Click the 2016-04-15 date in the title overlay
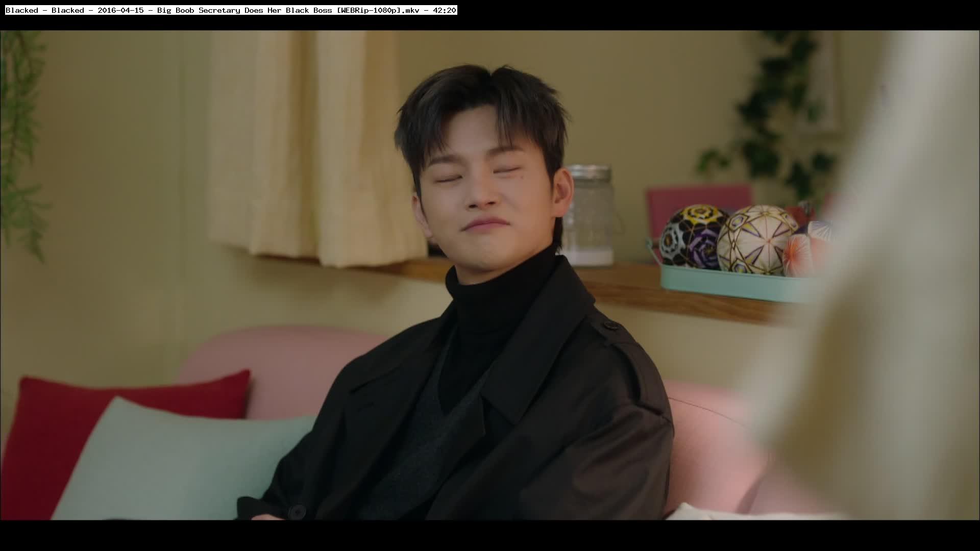Image resolution: width=980 pixels, height=551 pixels. click(120, 10)
